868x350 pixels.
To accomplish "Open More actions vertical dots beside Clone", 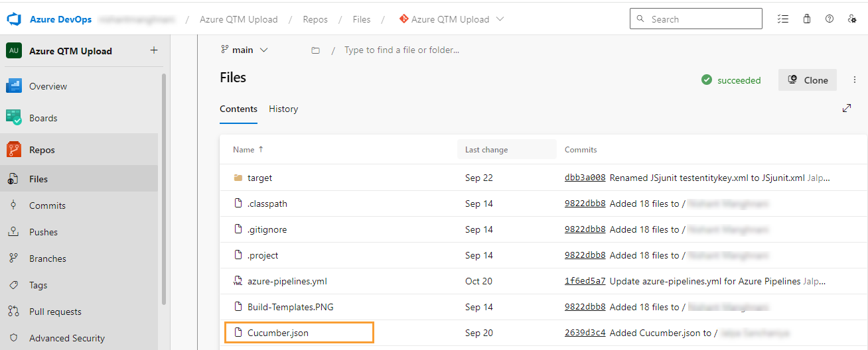I will point(855,80).
